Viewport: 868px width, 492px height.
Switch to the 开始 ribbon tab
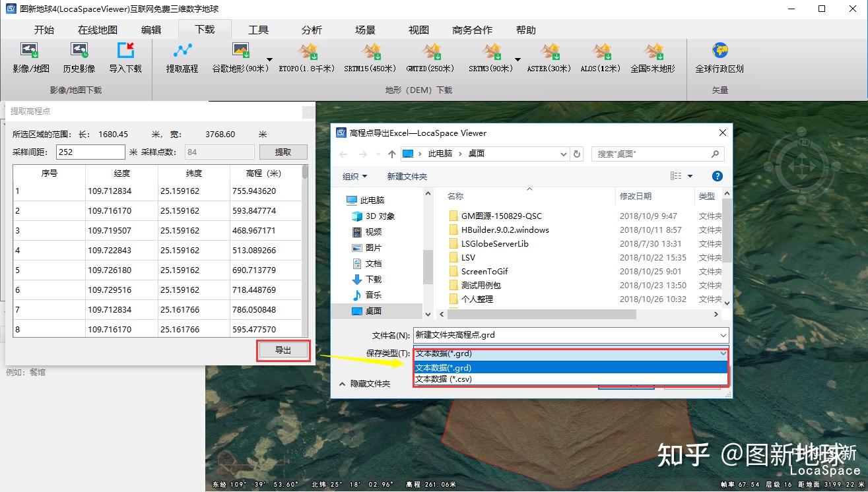pos(44,30)
